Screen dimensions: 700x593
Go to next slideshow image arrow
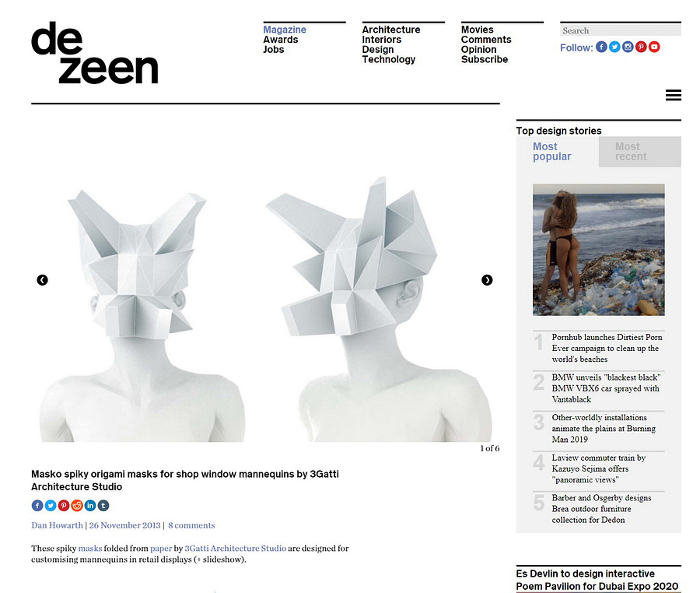tap(487, 280)
